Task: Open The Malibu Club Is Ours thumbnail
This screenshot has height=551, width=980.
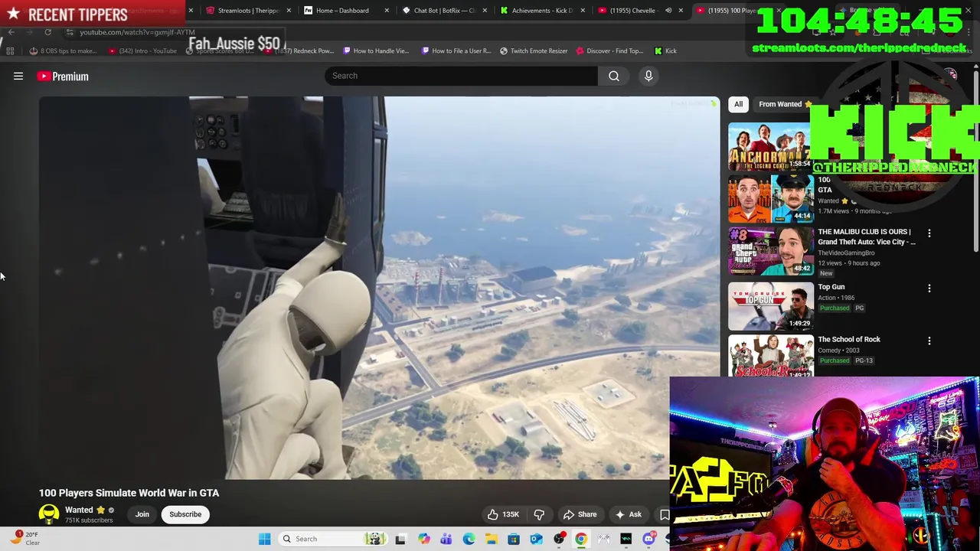Action: [770, 251]
